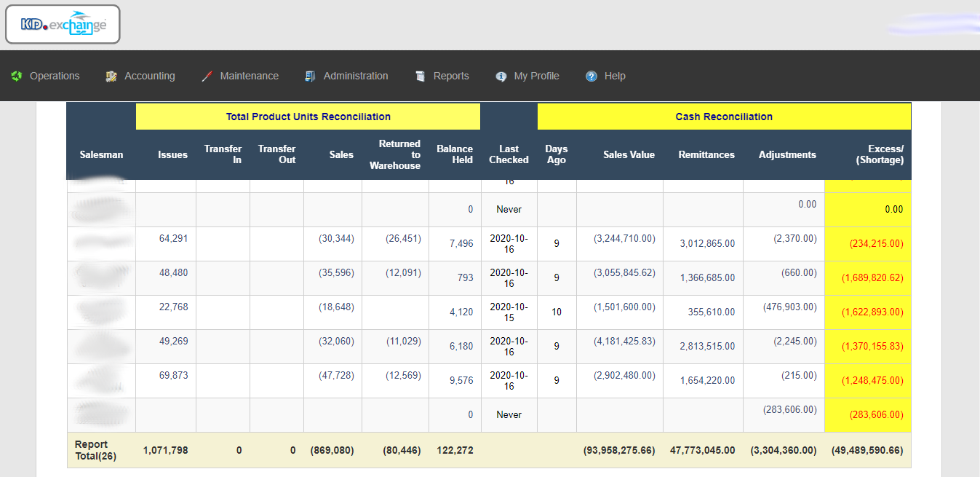Select the Administration menu item
The height and width of the screenshot is (477, 980).
click(x=355, y=76)
